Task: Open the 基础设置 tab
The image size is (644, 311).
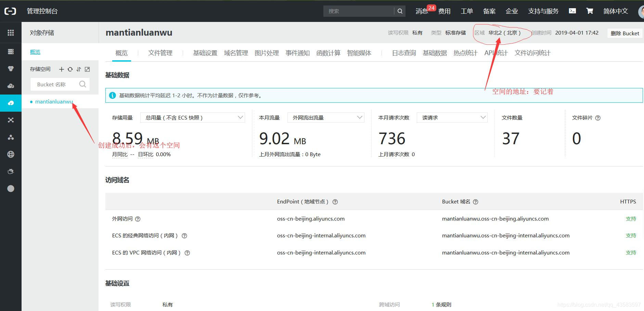Action: [x=205, y=53]
